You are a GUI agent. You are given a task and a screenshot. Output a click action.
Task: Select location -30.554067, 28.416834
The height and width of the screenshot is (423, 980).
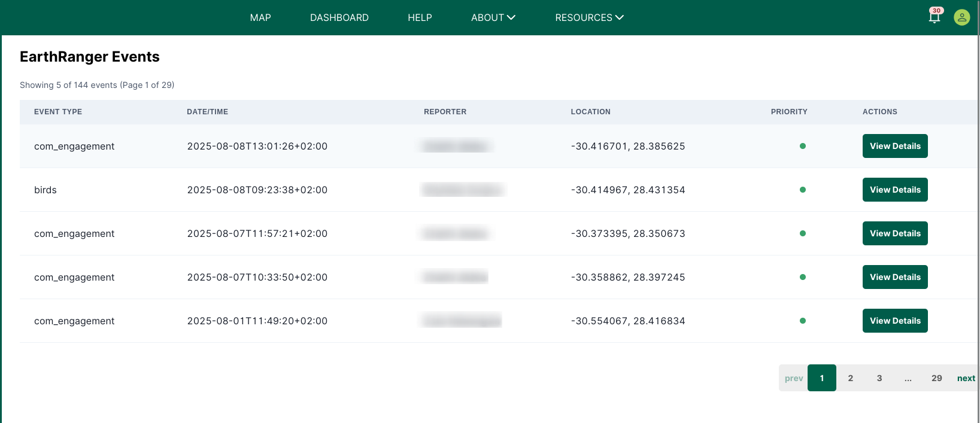628,321
